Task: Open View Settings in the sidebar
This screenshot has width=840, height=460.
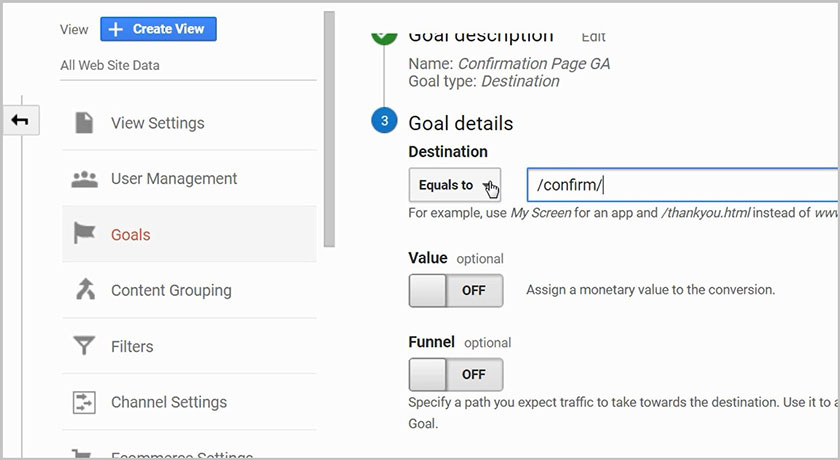Action: click(x=157, y=123)
